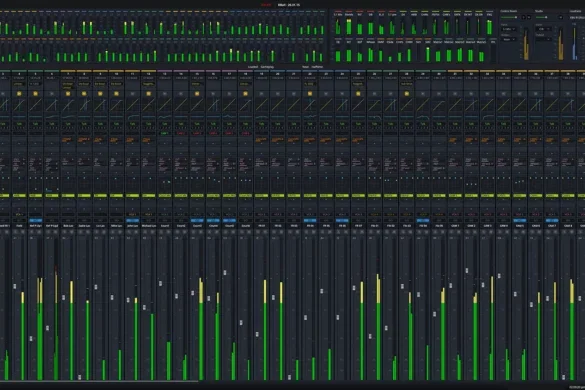The width and height of the screenshot is (585, 390).
Task: Select the GNR 1 channel name
Action: [x=455, y=226]
